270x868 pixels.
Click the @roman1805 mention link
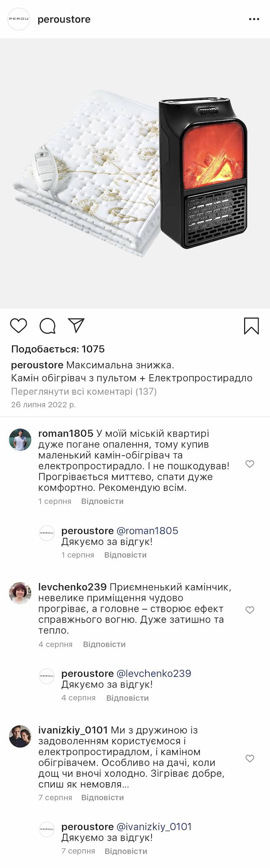tap(147, 531)
